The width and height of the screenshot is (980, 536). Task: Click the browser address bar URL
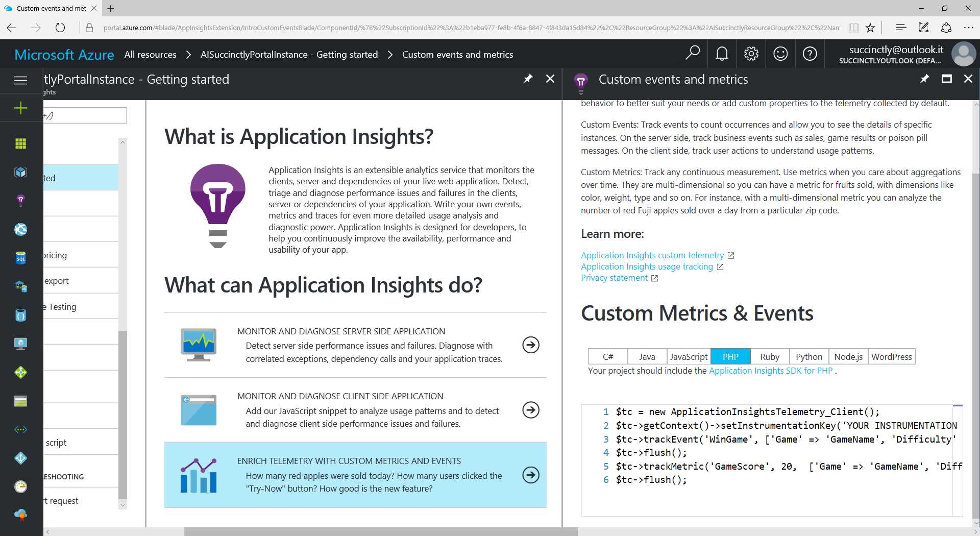pos(471,28)
